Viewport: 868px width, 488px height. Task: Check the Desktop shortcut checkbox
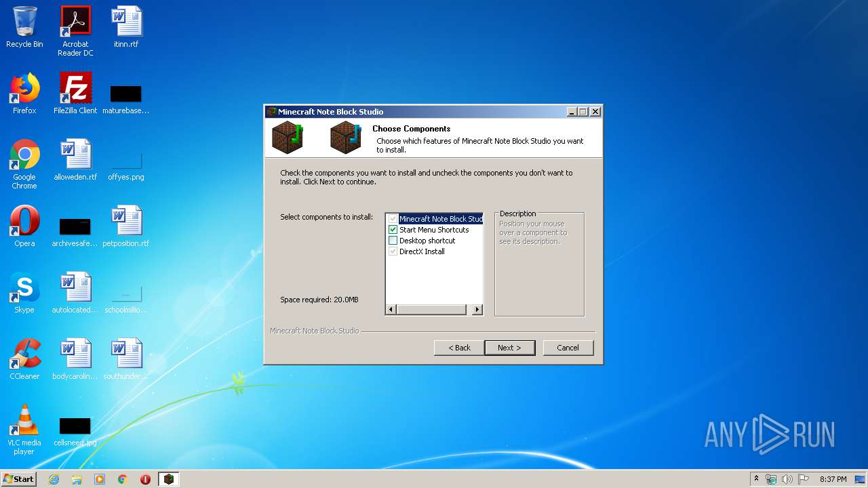pyautogui.click(x=393, y=241)
